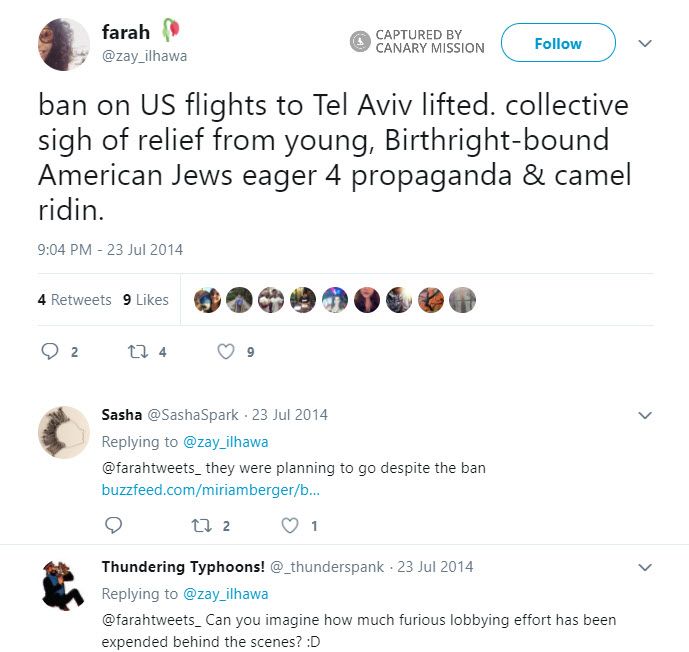View the 4 Retweets list
Screen dimensions: 689x652
pyautogui.click(x=75, y=300)
